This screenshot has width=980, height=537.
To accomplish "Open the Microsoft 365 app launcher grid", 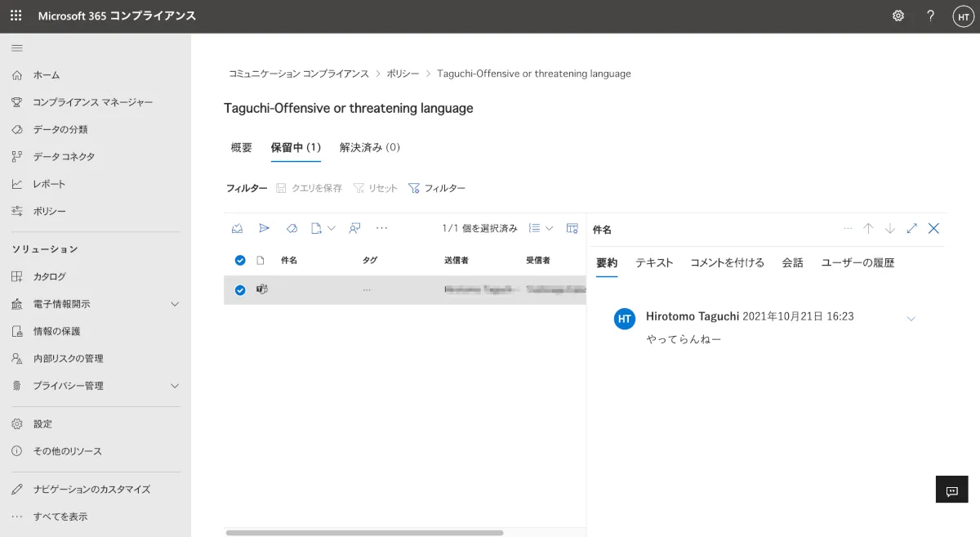I will (16, 16).
